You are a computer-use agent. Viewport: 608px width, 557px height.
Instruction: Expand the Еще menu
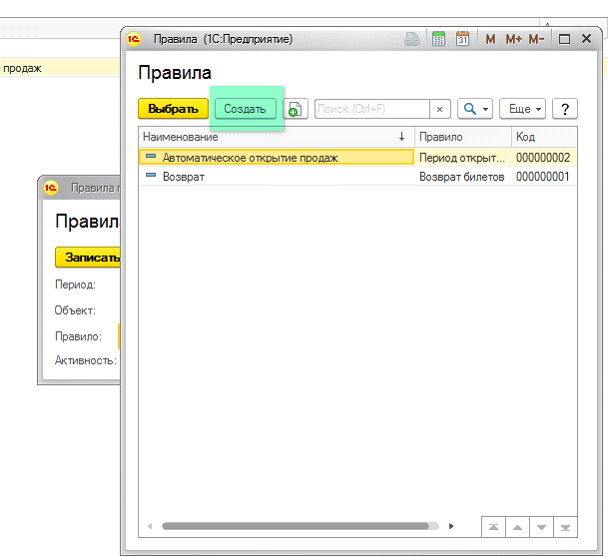coord(524,109)
